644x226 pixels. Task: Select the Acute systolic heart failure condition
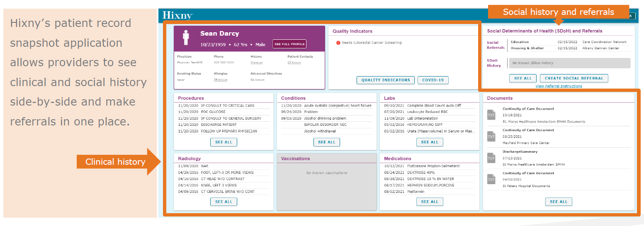pyautogui.click(x=326, y=106)
